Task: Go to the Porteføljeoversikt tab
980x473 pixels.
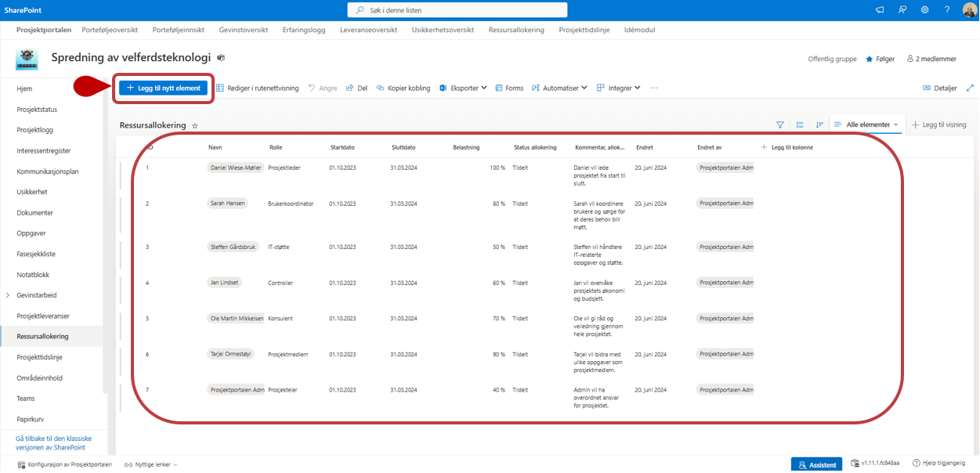Action: coord(110,30)
